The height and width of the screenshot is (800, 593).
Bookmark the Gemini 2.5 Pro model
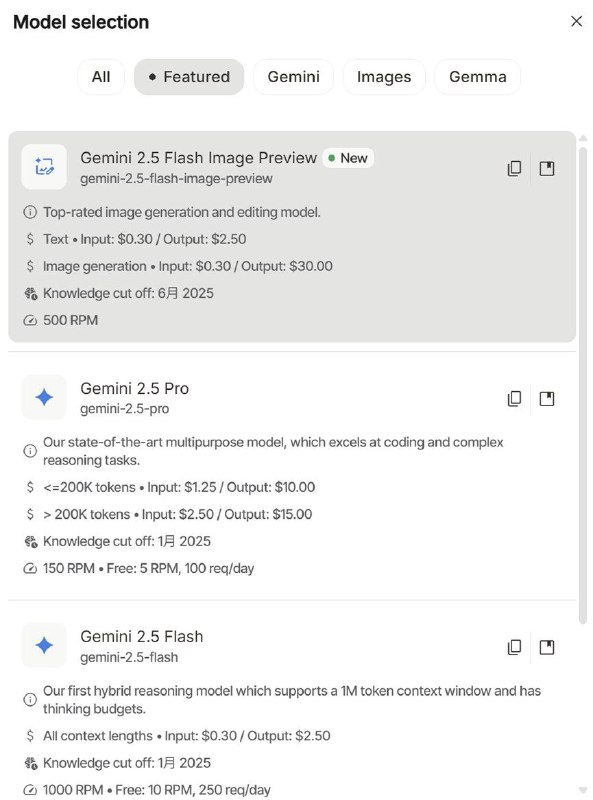click(x=547, y=398)
